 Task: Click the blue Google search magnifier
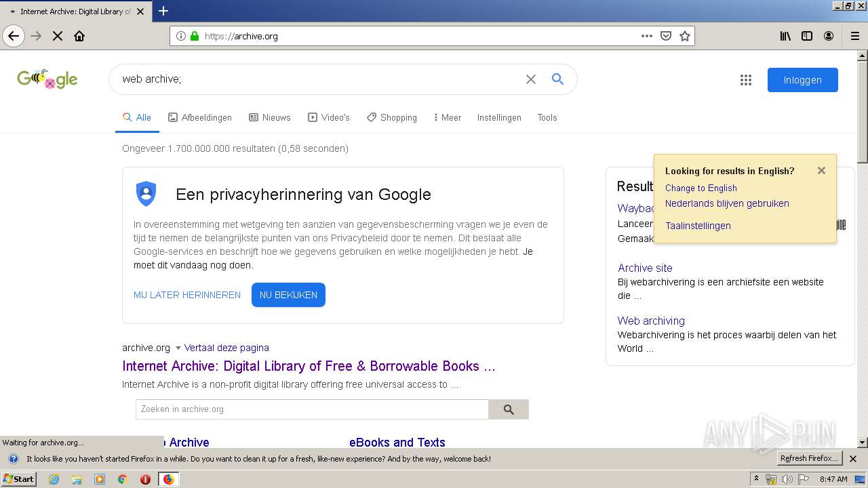pyautogui.click(x=557, y=79)
